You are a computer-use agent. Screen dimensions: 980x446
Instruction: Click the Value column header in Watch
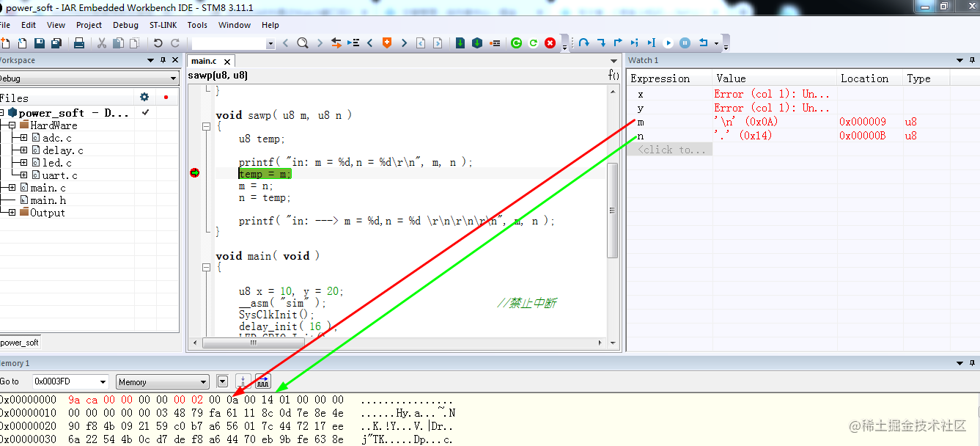pyautogui.click(x=775, y=78)
